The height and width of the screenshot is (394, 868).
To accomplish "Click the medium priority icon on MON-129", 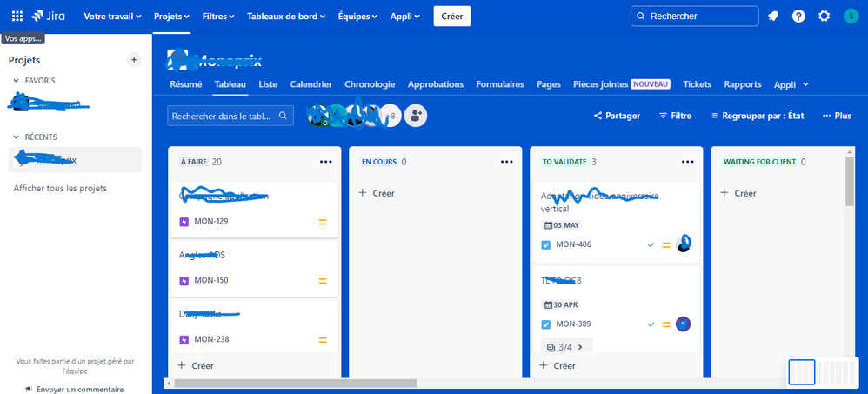I will tap(323, 222).
